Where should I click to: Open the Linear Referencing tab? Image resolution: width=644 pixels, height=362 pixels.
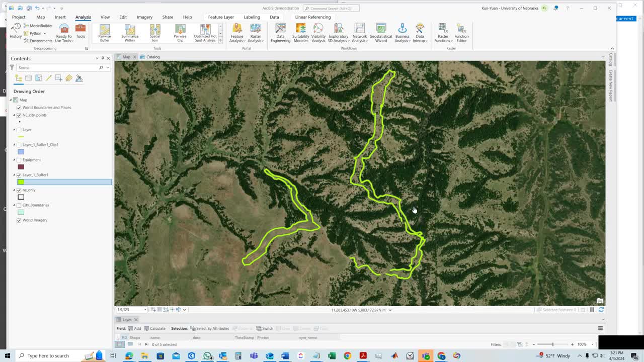[313, 17]
